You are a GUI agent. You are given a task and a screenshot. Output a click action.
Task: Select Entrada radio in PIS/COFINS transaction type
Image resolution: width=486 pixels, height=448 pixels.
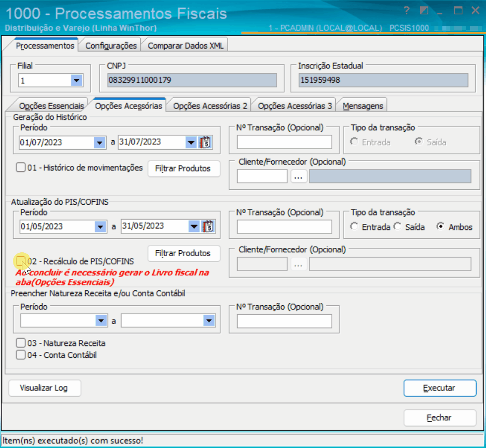pyautogui.click(x=354, y=226)
